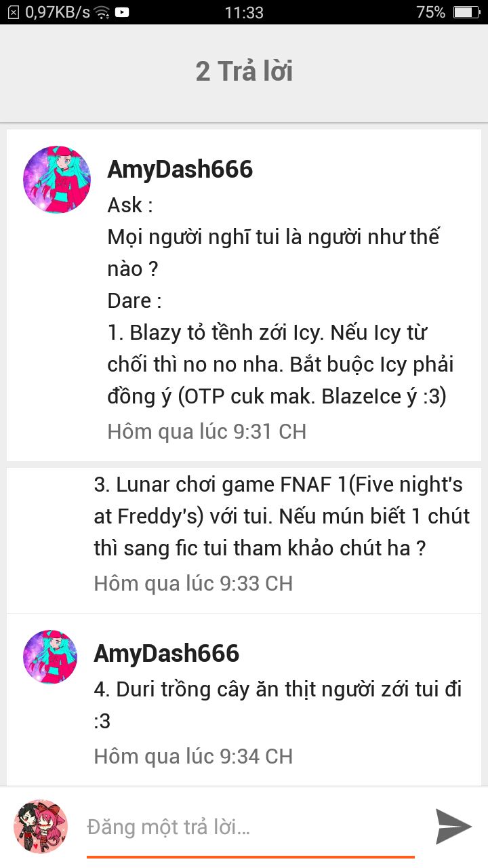This screenshot has width=488, height=868.
Task: Tap the Blazy and Icy dare comment text
Action: pyautogui.click(x=279, y=365)
